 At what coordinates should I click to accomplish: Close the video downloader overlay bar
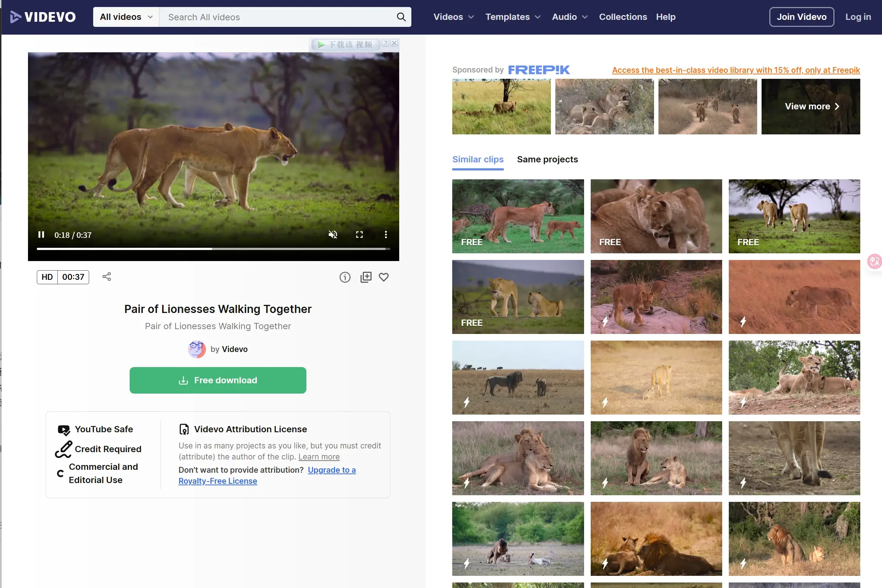(x=394, y=43)
